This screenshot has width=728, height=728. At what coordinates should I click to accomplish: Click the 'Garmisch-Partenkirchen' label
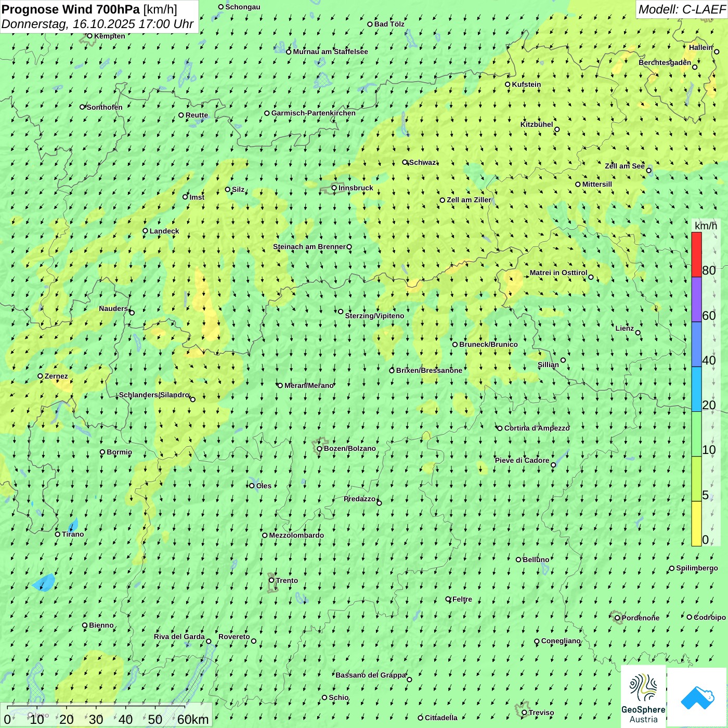(x=314, y=113)
